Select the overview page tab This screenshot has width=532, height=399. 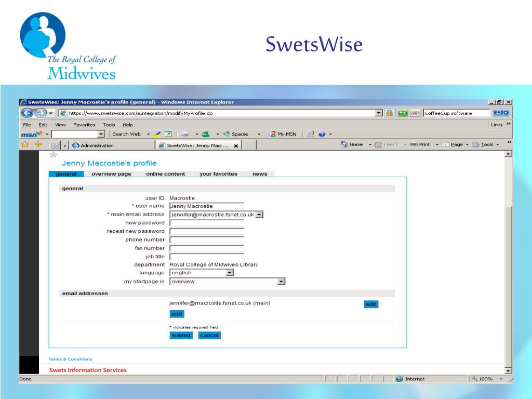coord(111,174)
